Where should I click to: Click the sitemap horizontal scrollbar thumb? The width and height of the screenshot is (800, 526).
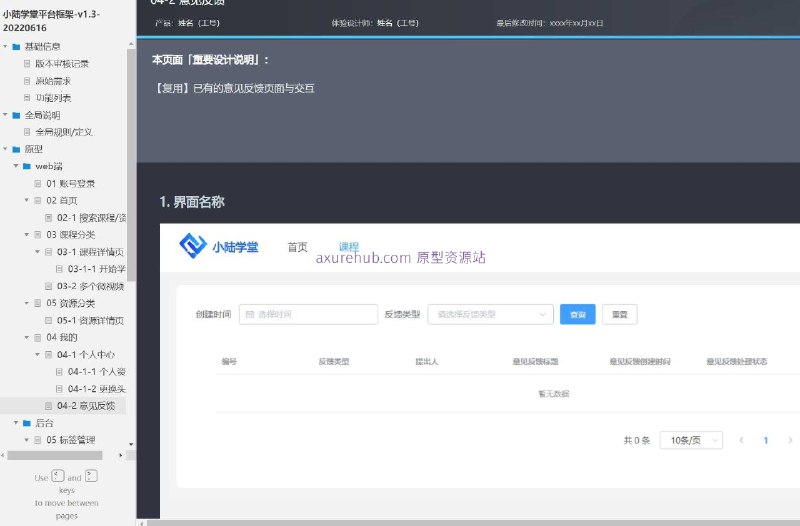click(x=55, y=455)
